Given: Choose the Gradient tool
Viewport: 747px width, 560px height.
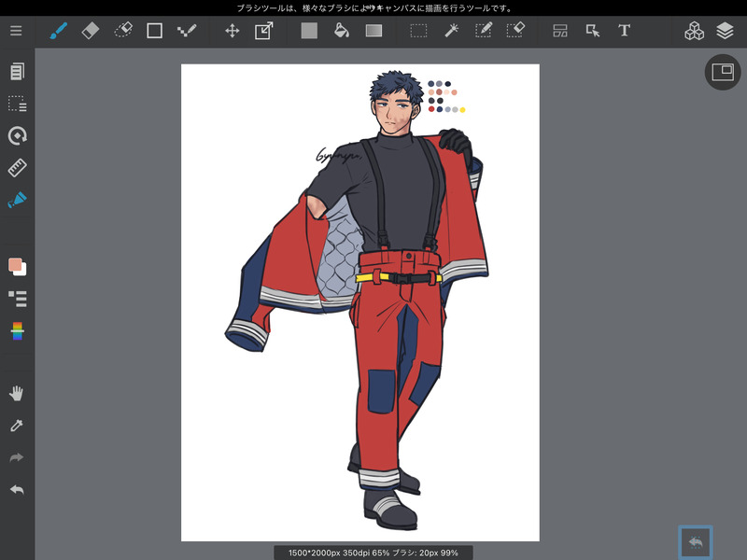Looking at the screenshot, I should 373,31.
